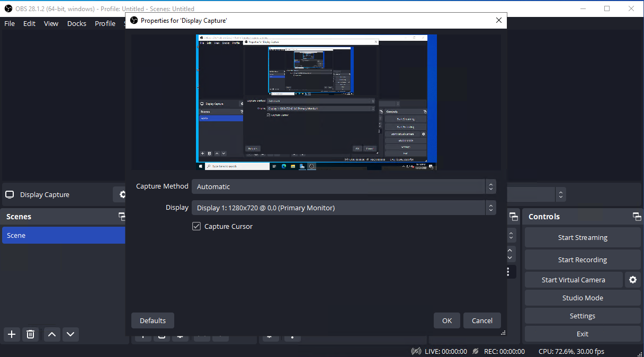Click the Defaults button
The image size is (644, 357).
click(x=153, y=320)
